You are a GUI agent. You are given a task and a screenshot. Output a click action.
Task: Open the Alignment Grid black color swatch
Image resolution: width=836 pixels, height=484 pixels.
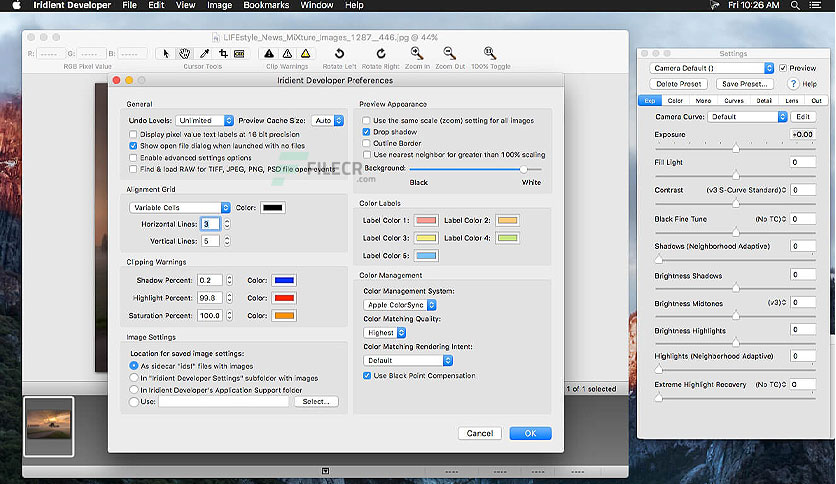pos(272,207)
